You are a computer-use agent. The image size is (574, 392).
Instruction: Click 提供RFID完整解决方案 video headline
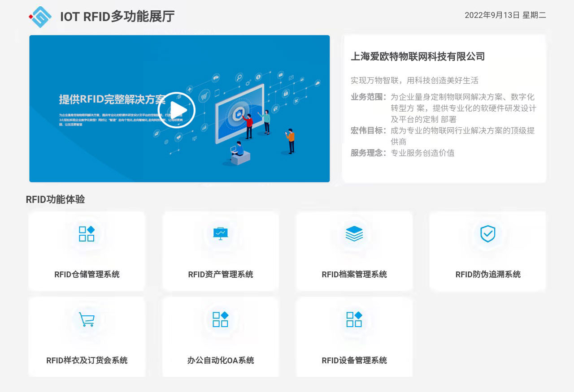(113, 99)
